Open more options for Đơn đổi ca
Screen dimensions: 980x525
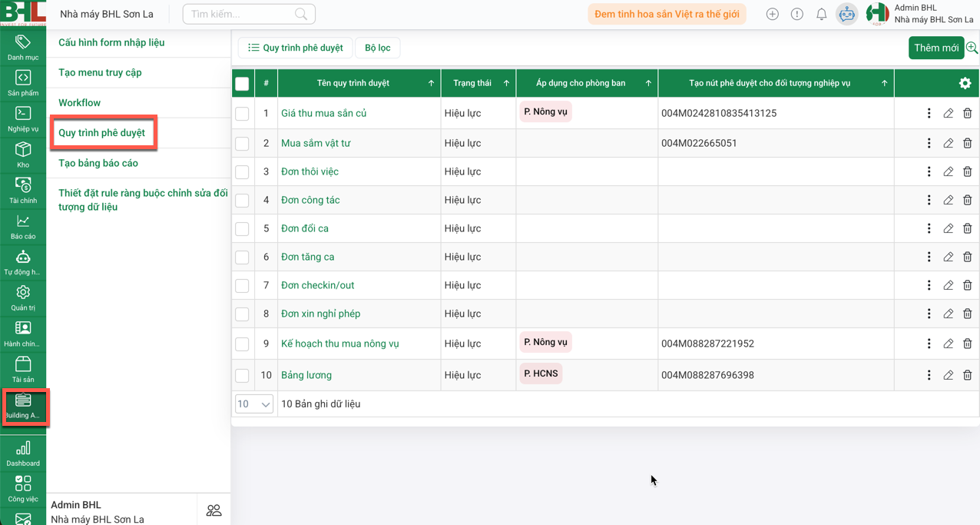point(929,228)
